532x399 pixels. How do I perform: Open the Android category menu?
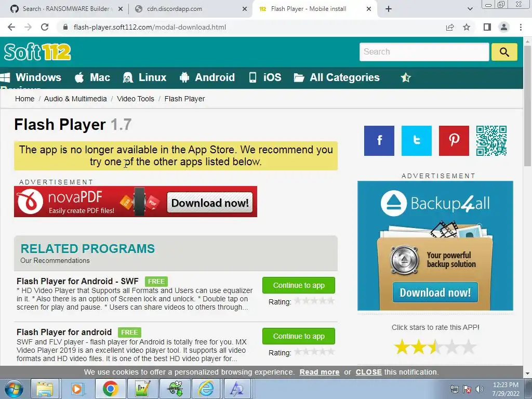207,77
